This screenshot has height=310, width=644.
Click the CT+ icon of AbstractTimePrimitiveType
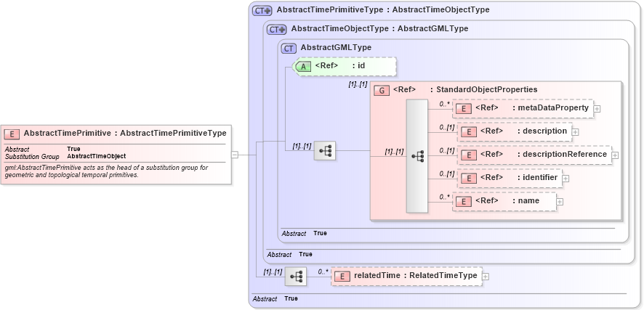pos(262,10)
